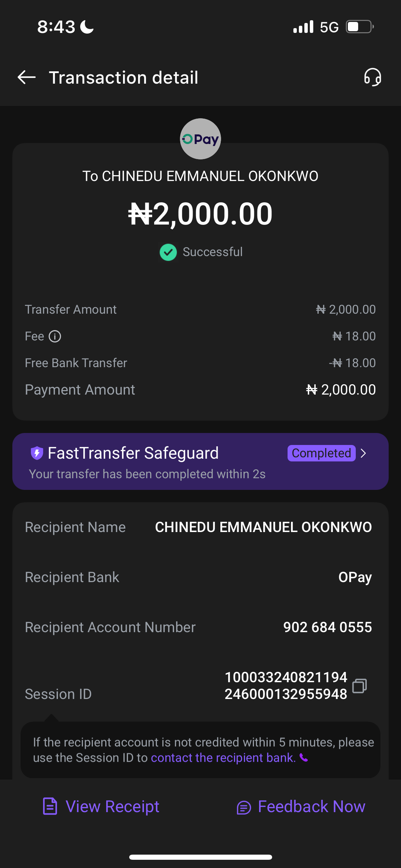The width and height of the screenshot is (401, 868).
Task: Copy the Session ID
Action: [x=360, y=686]
